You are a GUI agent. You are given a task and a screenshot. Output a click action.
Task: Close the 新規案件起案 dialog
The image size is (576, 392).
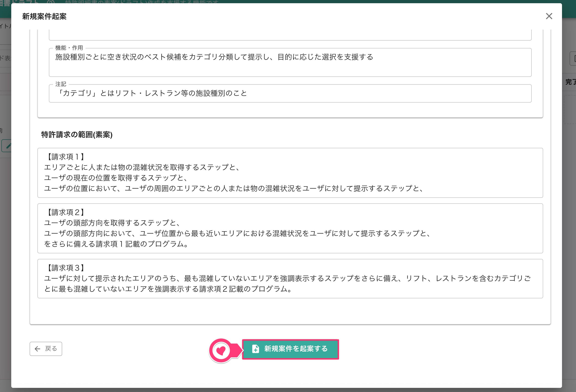(x=549, y=16)
